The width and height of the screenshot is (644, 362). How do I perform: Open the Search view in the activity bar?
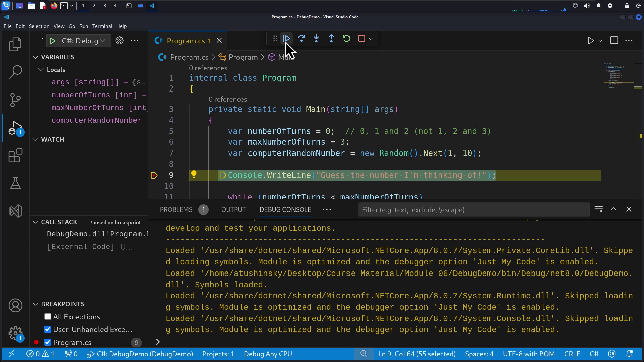point(15,72)
